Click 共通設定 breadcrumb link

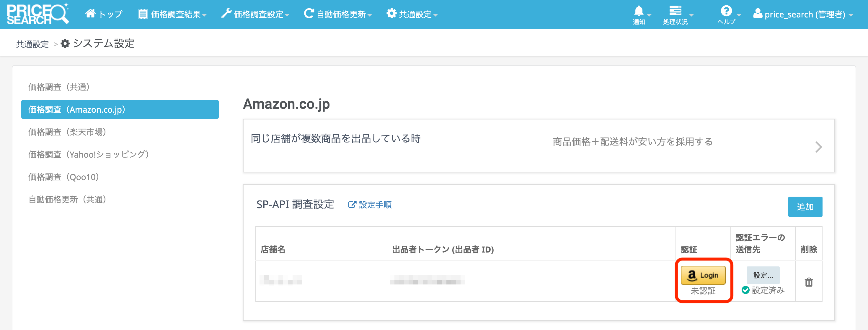click(32, 44)
